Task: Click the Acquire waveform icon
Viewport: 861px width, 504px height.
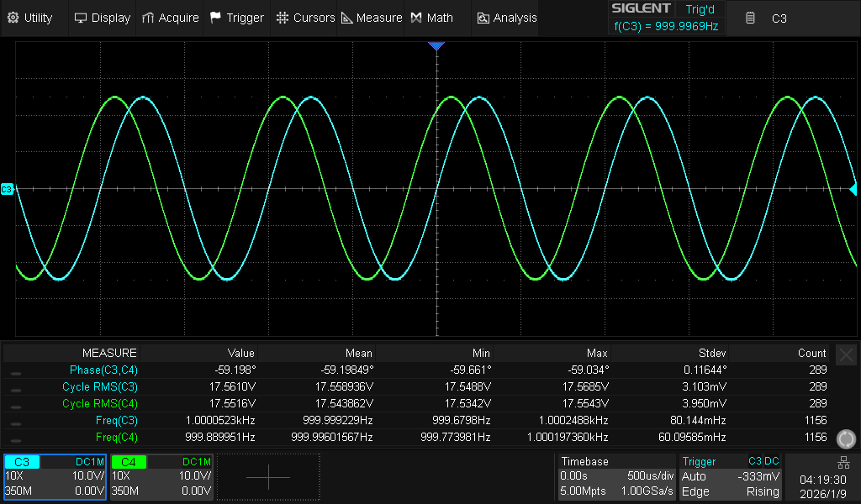Action: (x=148, y=18)
